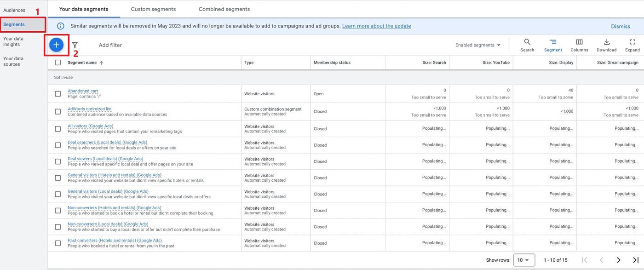Go to the next page of segments
This screenshot has height=270, width=644.
coord(619,260)
